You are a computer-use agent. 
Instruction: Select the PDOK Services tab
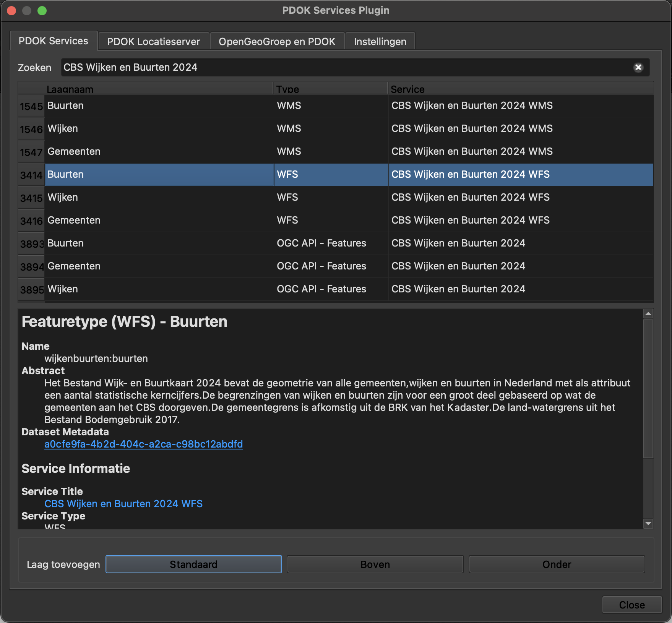point(54,41)
